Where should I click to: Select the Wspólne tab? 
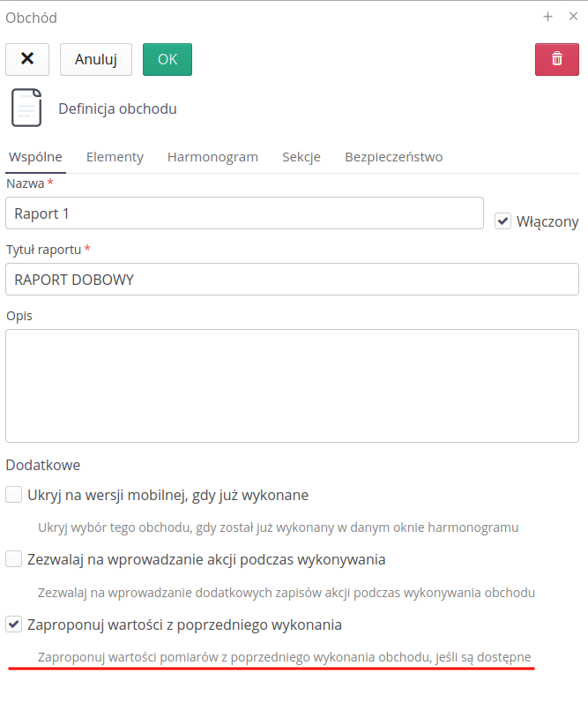point(35,157)
